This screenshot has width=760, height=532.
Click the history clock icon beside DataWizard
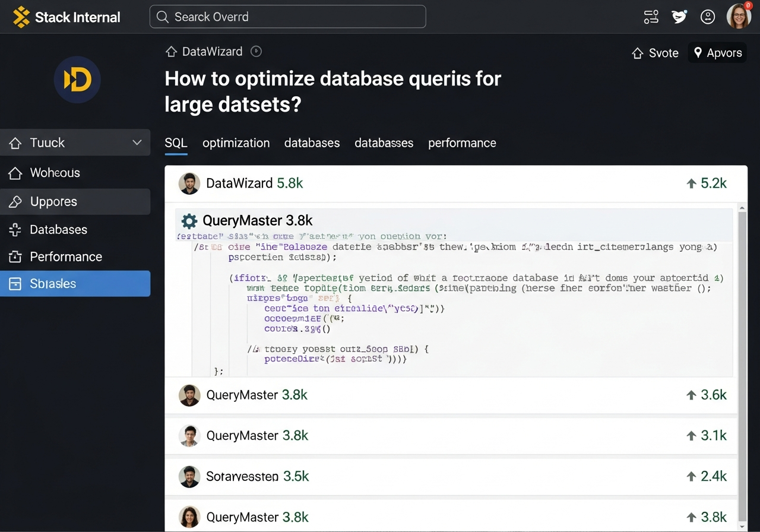[256, 51]
